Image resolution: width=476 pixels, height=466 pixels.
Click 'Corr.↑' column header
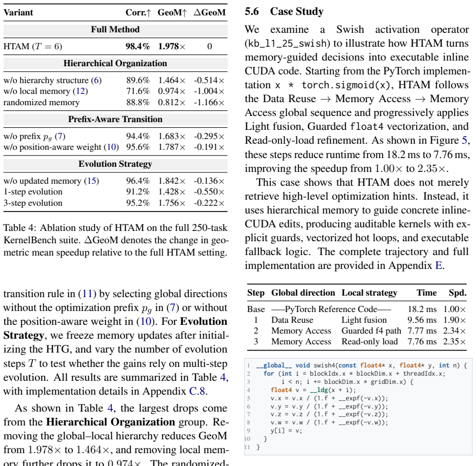(x=138, y=12)
